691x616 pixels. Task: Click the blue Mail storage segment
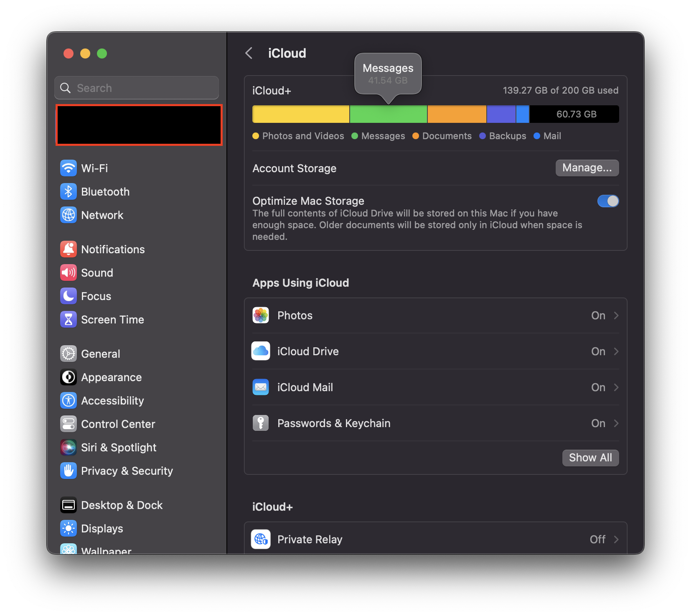[523, 114]
